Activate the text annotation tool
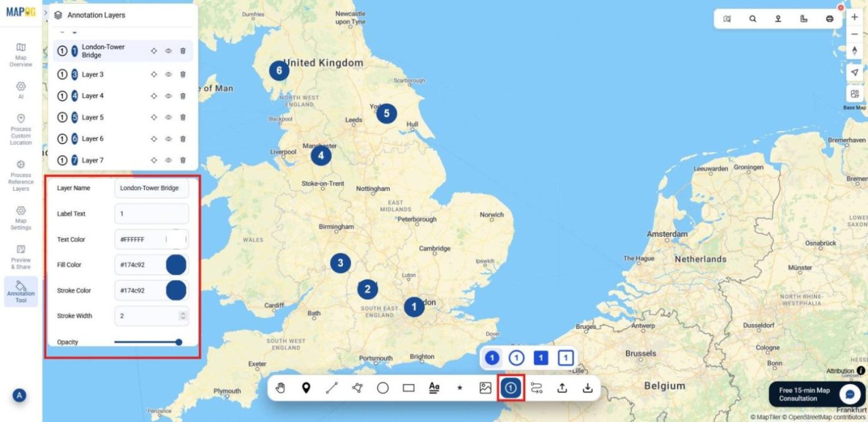Screen dimensions: 868x422 click(434, 388)
